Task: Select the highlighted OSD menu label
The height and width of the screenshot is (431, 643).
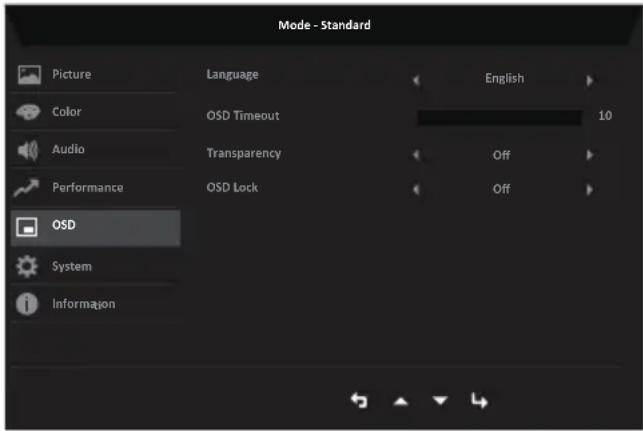Action: coord(64,225)
